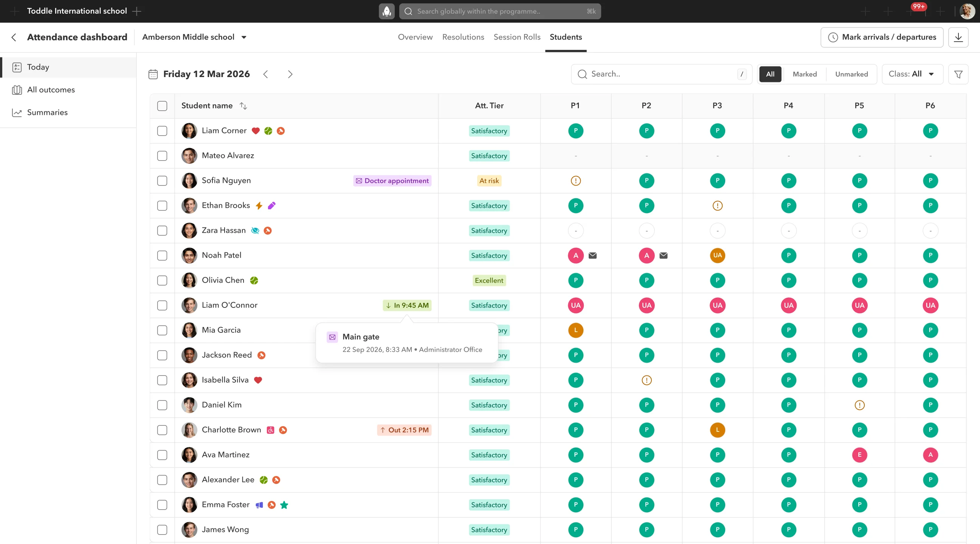This screenshot has height=544, width=980.
Task: Download the attendance data
Action: click(x=958, y=37)
